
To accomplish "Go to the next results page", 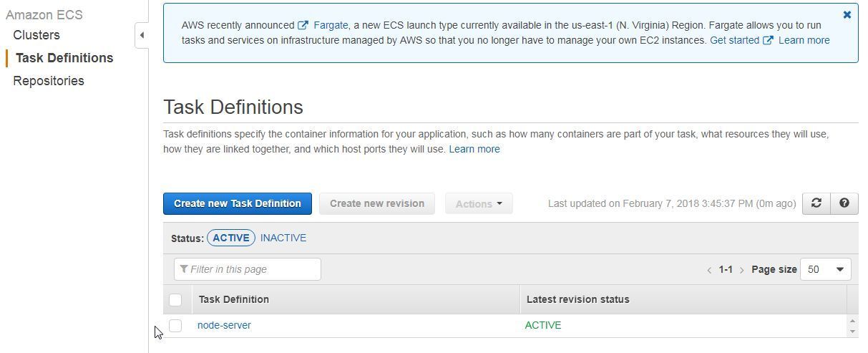I will [x=741, y=270].
